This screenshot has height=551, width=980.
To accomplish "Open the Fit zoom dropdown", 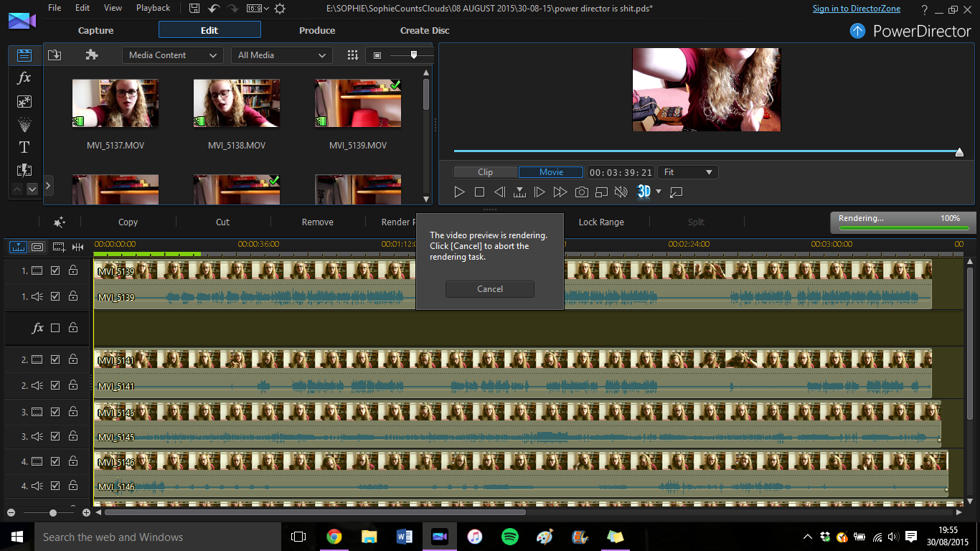I will point(687,172).
